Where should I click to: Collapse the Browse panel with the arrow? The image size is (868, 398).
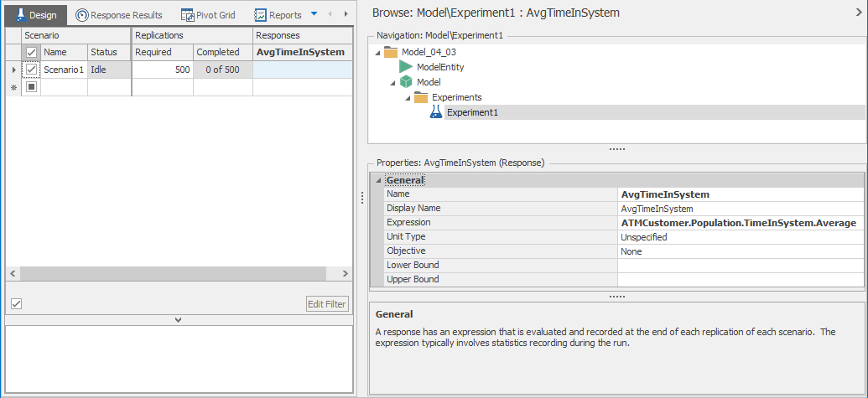pyautogui.click(x=859, y=13)
